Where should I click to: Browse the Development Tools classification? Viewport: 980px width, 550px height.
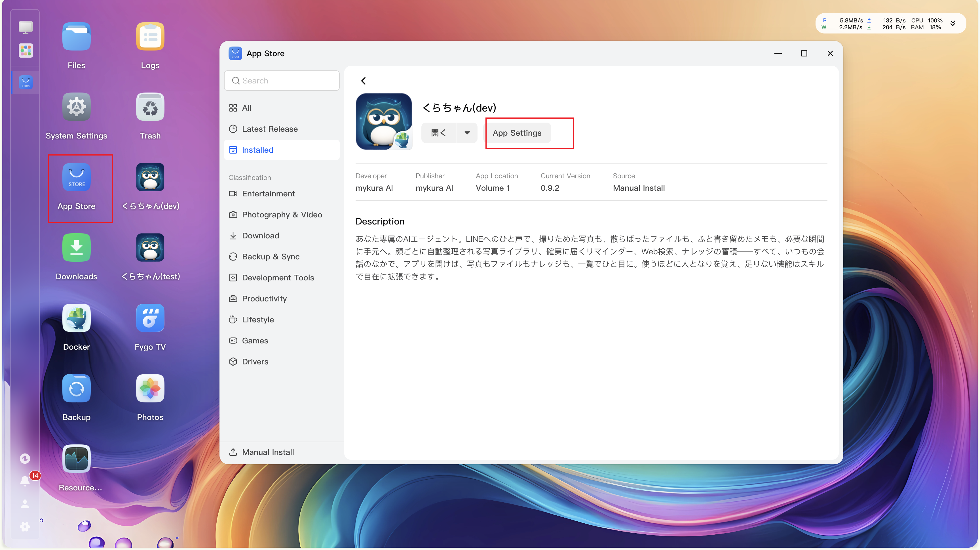[282, 278]
